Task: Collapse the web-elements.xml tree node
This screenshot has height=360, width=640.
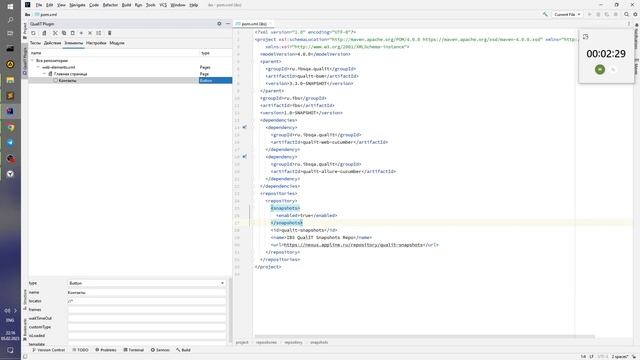Action: pos(38,67)
